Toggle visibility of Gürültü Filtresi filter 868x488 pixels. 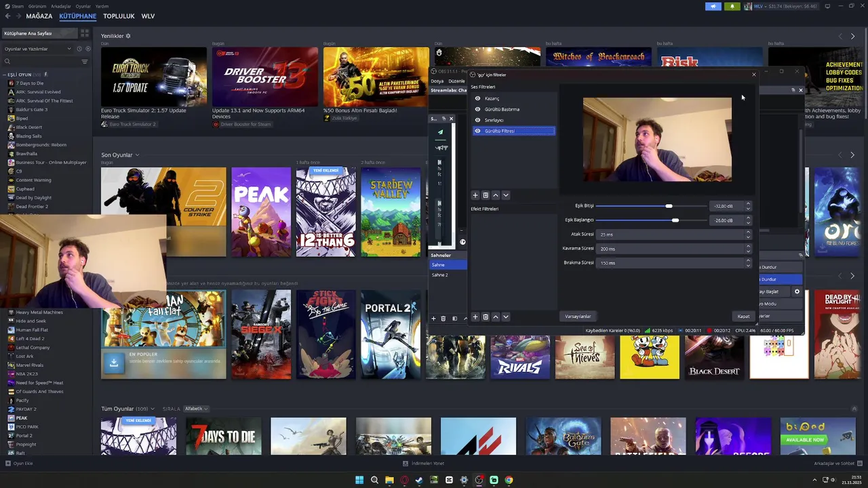point(477,131)
